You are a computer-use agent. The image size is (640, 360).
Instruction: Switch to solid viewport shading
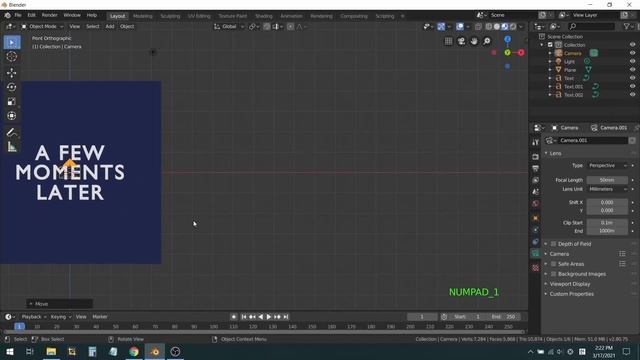pyautogui.click(x=497, y=27)
